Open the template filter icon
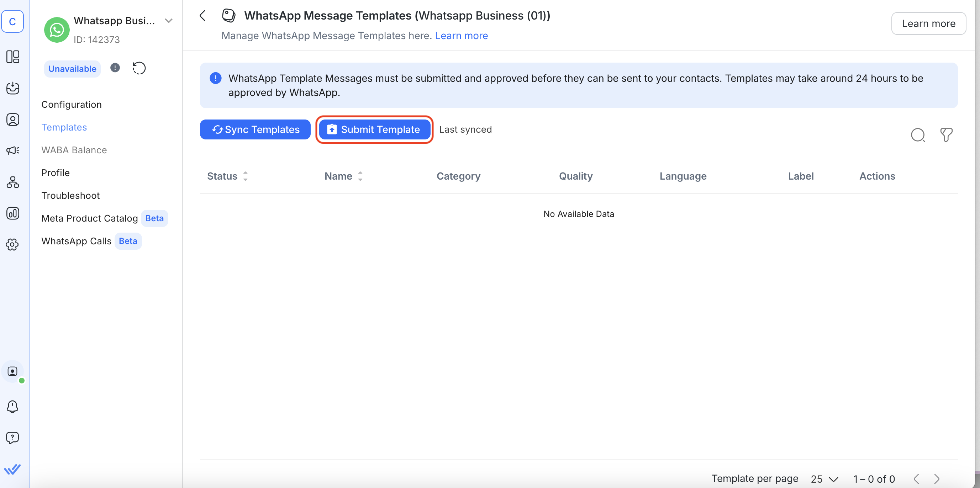The image size is (980, 488). pyautogui.click(x=947, y=135)
